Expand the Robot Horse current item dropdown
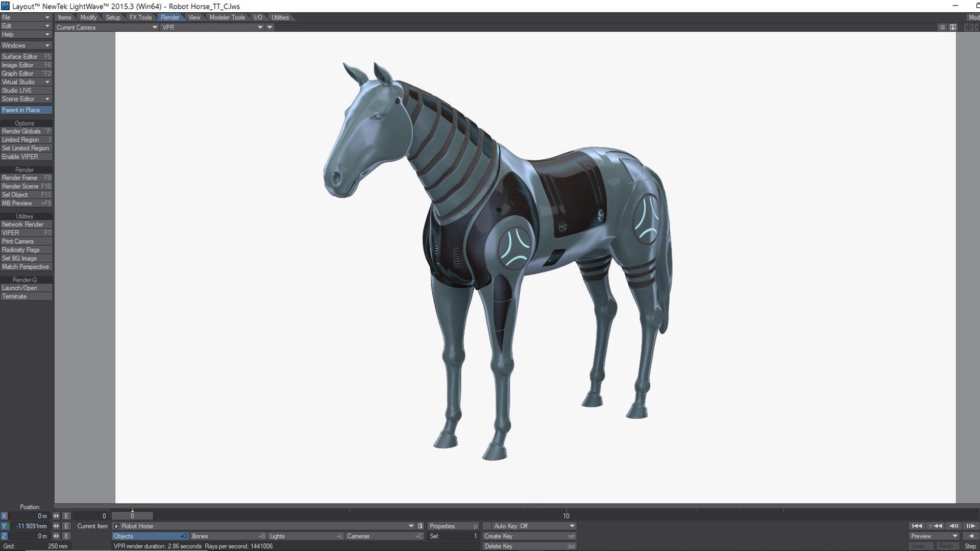 point(263,526)
